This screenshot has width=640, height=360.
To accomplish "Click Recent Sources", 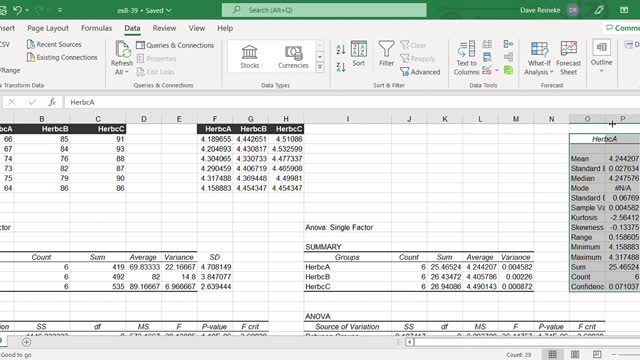I will (54, 44).
